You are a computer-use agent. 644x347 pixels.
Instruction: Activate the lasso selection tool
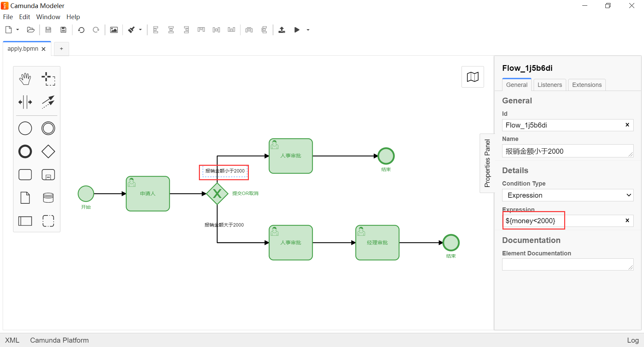click(48, 79)
